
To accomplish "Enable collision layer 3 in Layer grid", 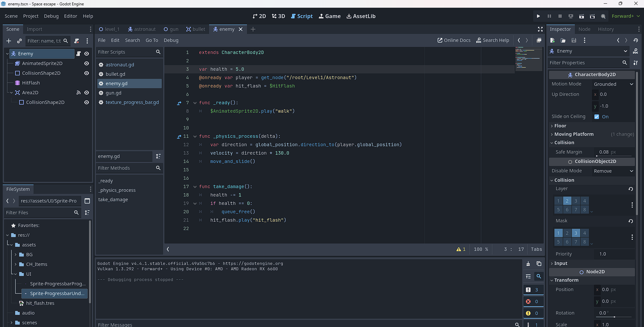I will (576, 201).
